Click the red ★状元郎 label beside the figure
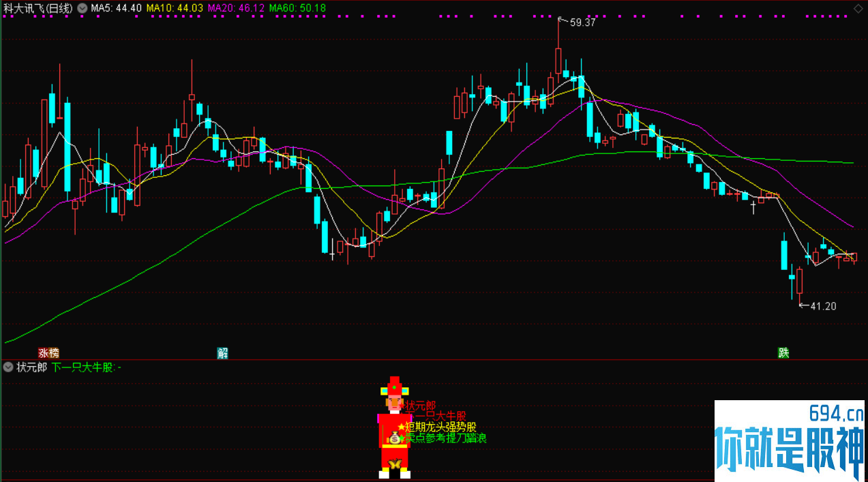Image resolution: width=868 pixels, height=482 pixels. click(x=419, y=406)
